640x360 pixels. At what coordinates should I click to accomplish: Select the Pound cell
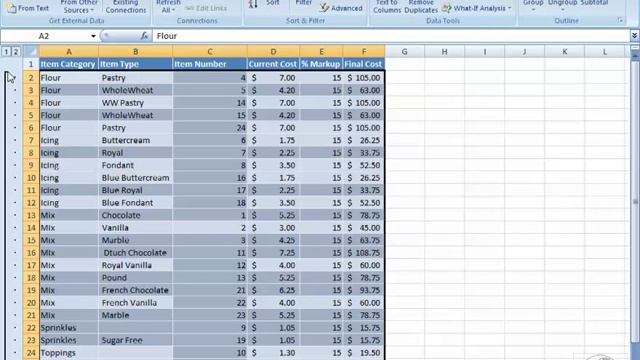tap(136, 278)
